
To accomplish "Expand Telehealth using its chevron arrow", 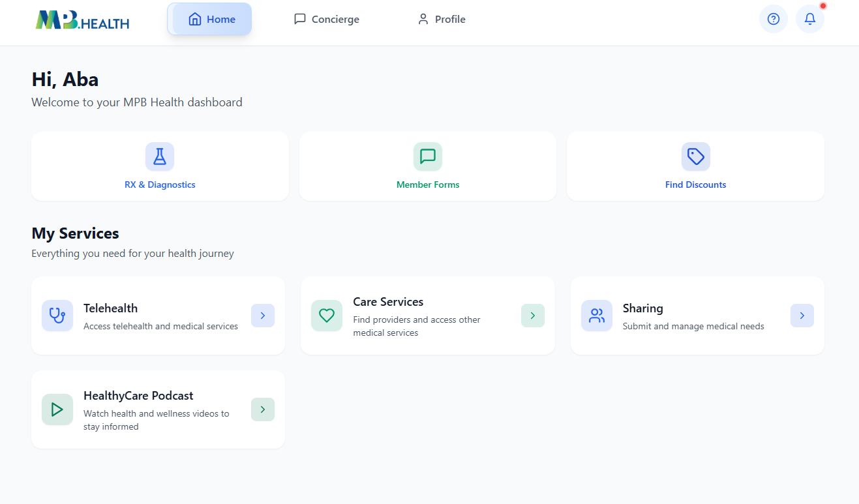I will click(263, 316).
